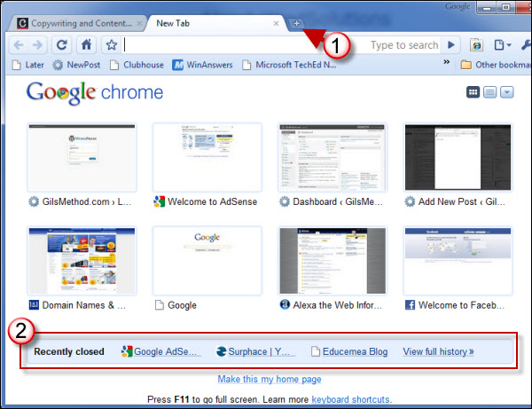Reload the current page
Screen dimensions: 532x409
click(x=61, y=44)
